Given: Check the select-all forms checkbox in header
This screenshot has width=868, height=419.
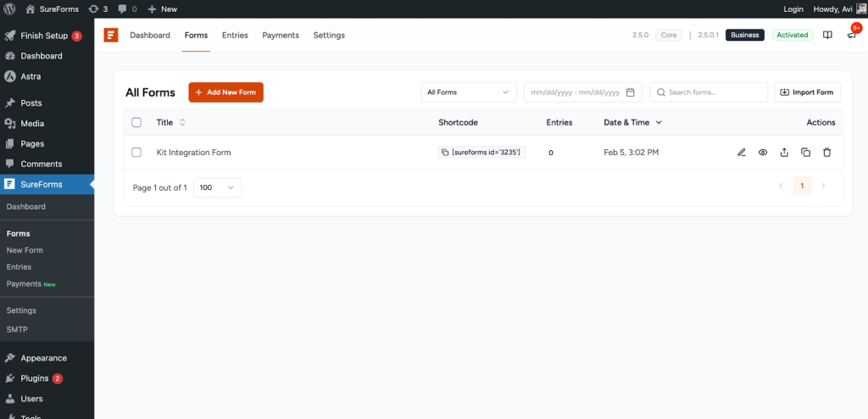Looking at the screenshot, I should tap(136, 122).
